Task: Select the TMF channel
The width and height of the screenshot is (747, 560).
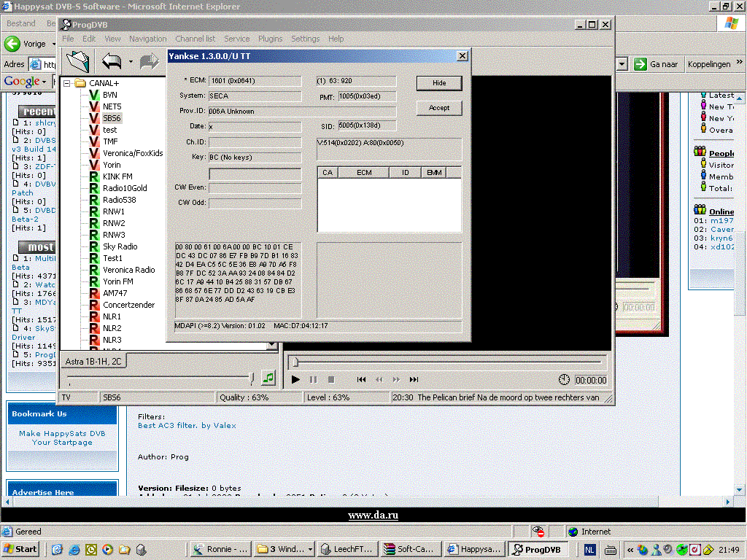Action: (111, 141)
